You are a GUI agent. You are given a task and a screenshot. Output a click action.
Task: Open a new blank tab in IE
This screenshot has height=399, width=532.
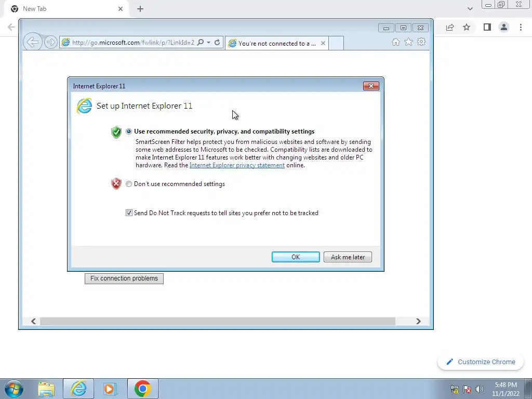[x=336, y=43]
